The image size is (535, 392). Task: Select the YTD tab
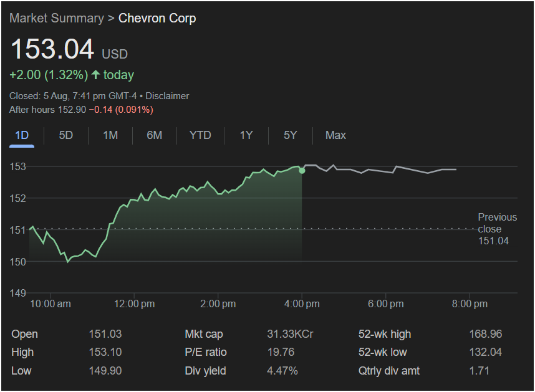[x=200, y=135]
